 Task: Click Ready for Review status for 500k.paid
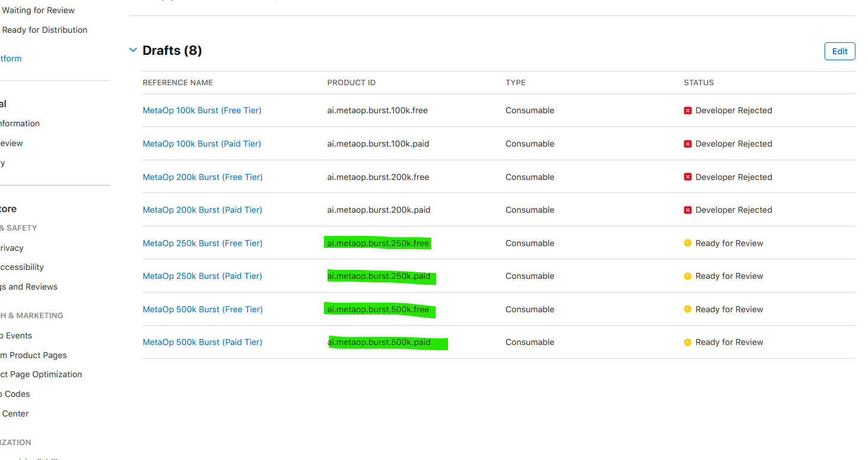[x=729, y=342]
